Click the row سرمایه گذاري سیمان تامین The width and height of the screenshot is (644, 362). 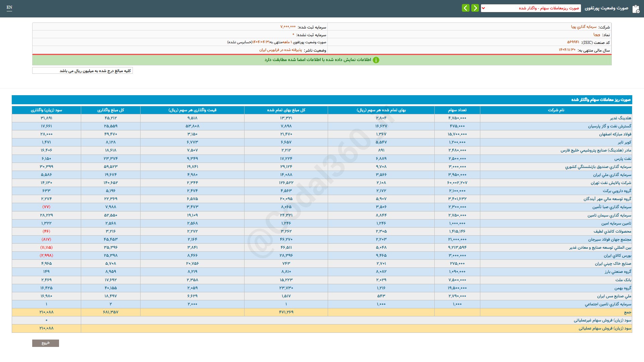coord(609,215)
